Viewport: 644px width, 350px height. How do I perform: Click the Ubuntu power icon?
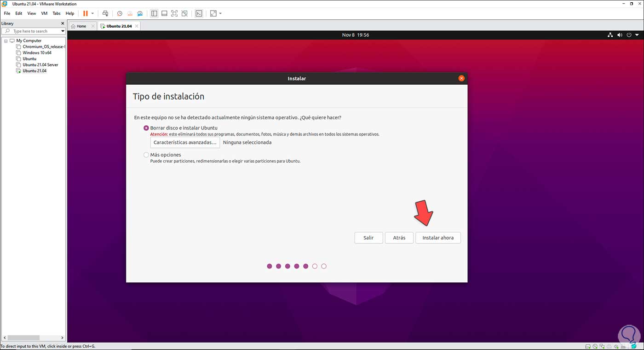[x=629, y=35]
